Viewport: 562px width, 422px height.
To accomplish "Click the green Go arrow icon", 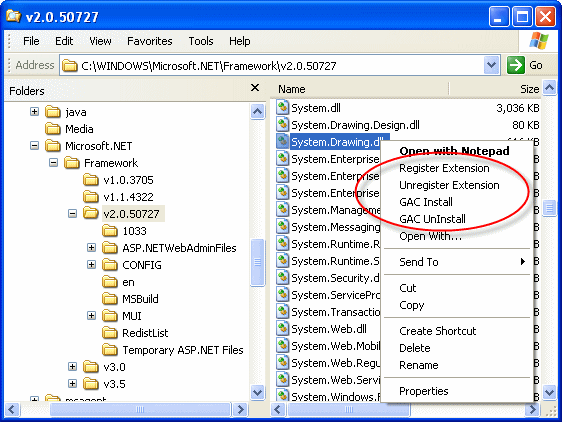I will (516, 65).
